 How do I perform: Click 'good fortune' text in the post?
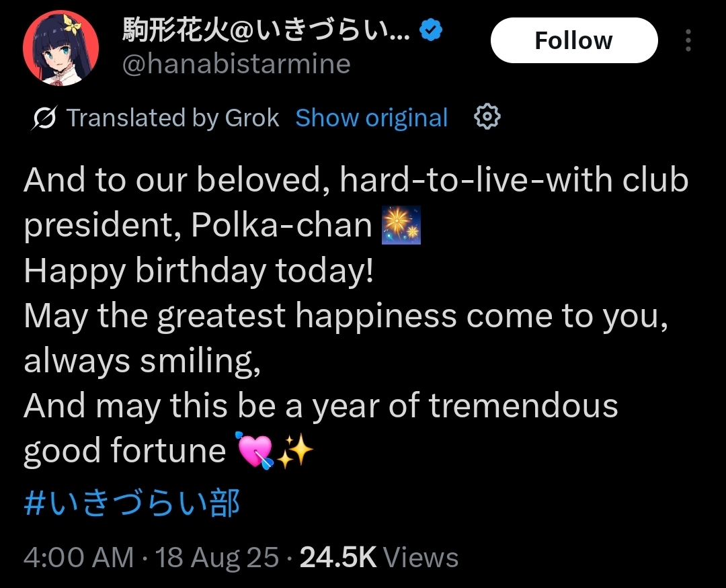point(124,451)
